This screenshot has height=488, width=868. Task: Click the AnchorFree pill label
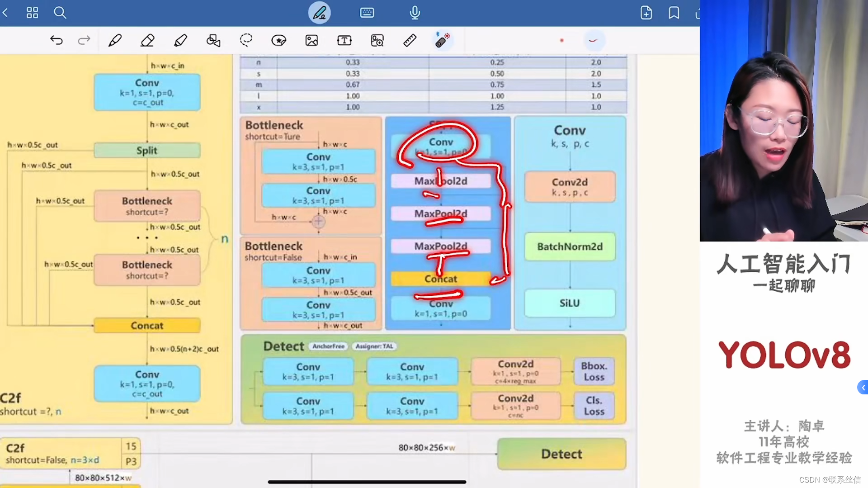click(329, 346)
